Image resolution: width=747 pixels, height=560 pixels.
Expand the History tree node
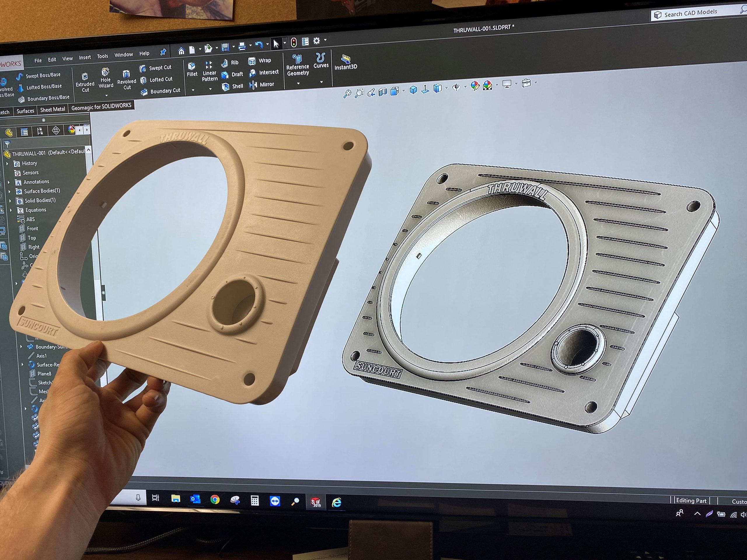click(7, 164)
